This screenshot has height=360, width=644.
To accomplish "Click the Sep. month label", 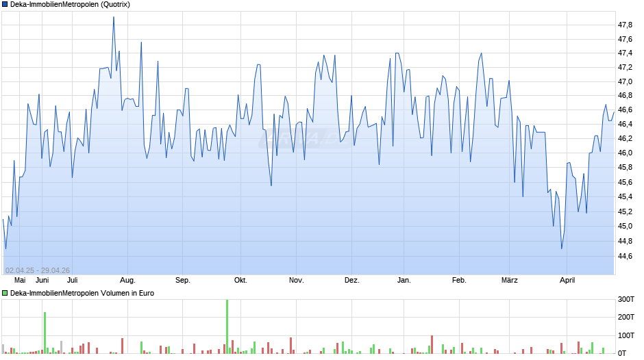I will click(183, 281).
